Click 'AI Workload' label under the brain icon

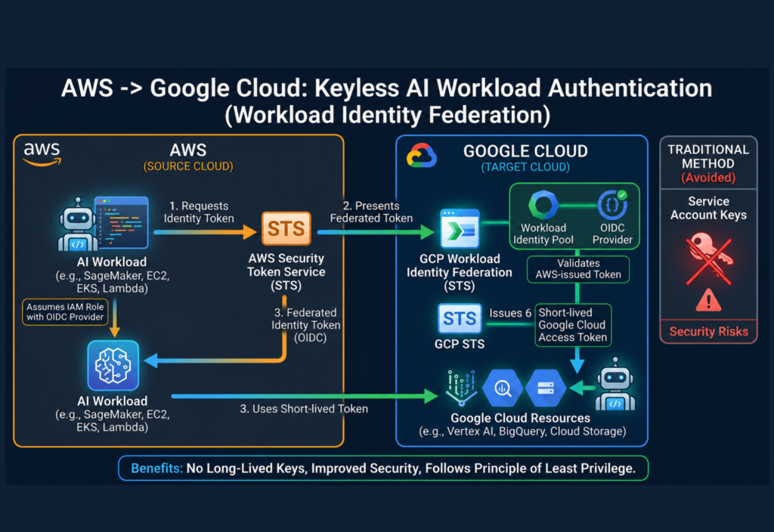pos(112,401)
